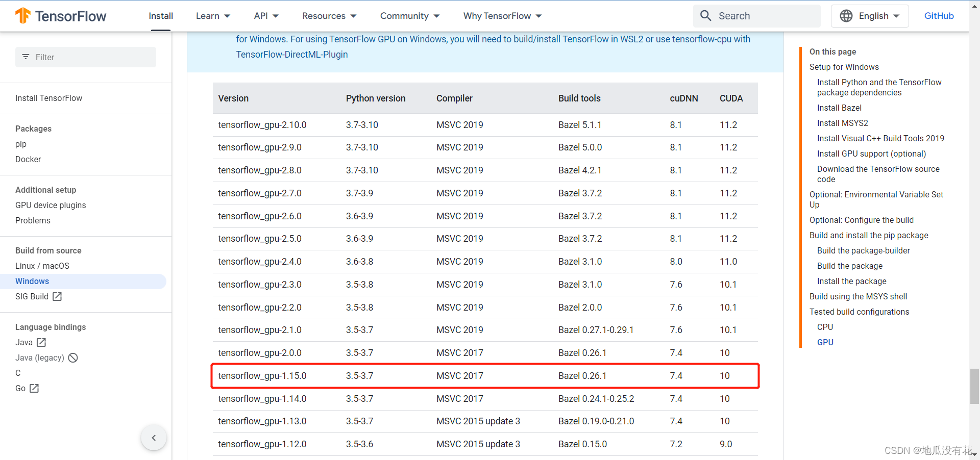Screen dimensions: 980x460
Task: Expand the Learn menu
Action: coord(213,16)
